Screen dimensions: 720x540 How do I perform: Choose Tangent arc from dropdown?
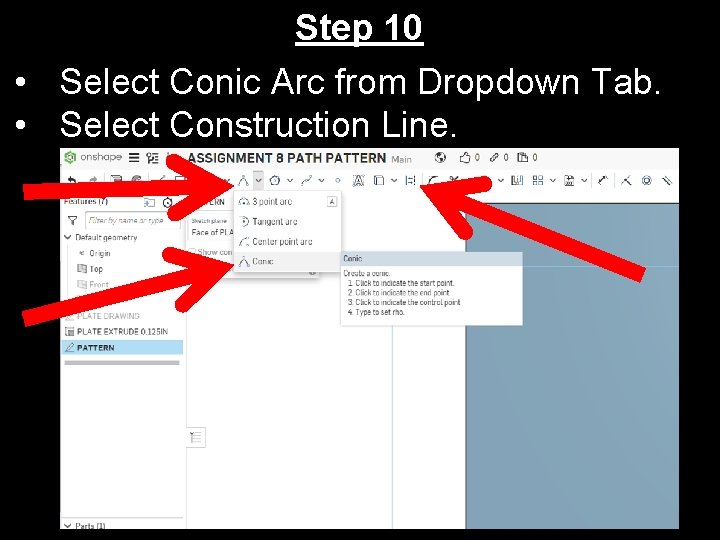coord(287,222)
